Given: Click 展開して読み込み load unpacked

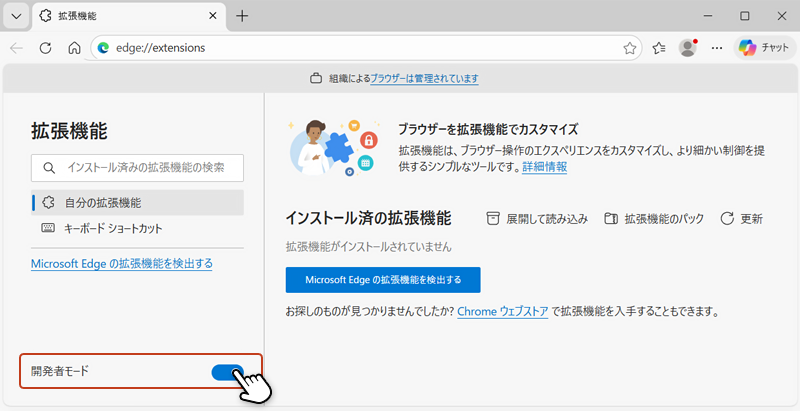Looking at the screenshot, I should (x=537, y=219).
